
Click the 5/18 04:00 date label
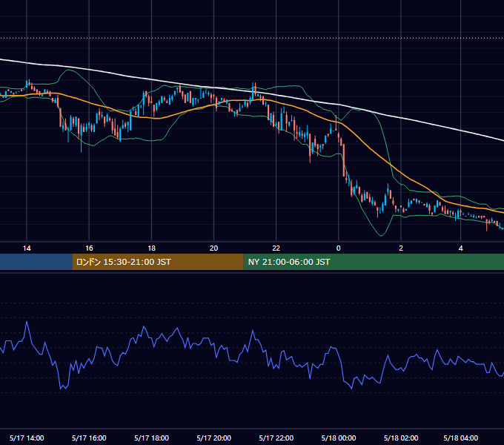(x=460, y=438)
